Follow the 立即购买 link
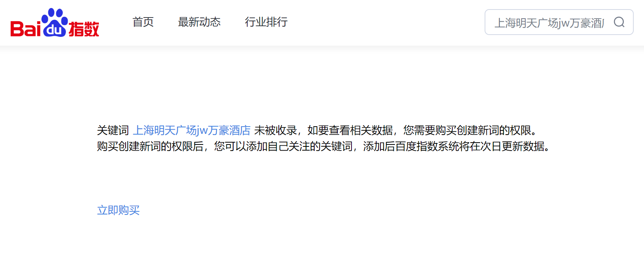This screenshot has height=262, width=644. point(118,210)
